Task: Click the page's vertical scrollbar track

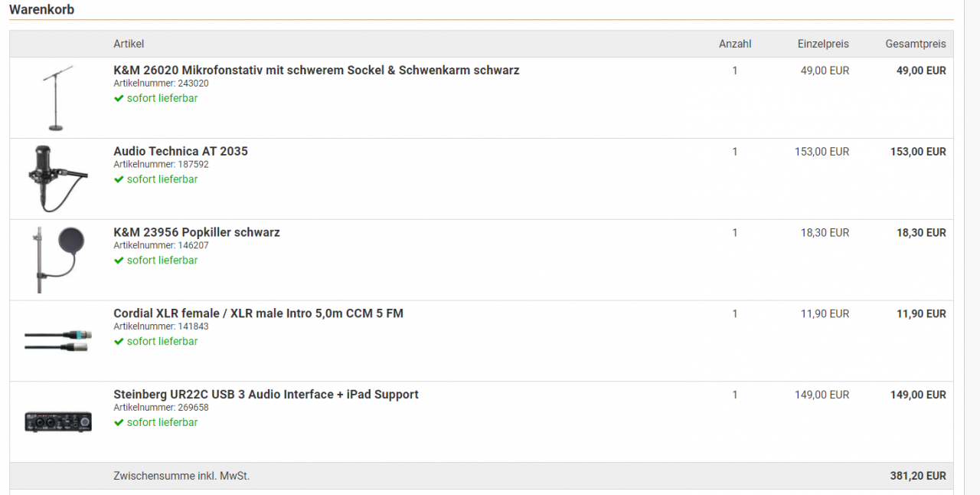Action: click(x=972, y=247)
